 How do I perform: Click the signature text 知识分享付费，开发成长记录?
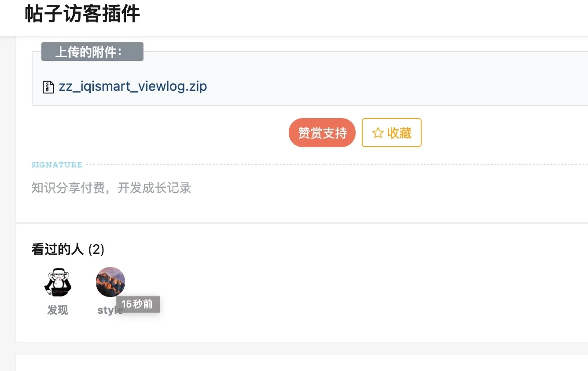click(x=111, y=188)
